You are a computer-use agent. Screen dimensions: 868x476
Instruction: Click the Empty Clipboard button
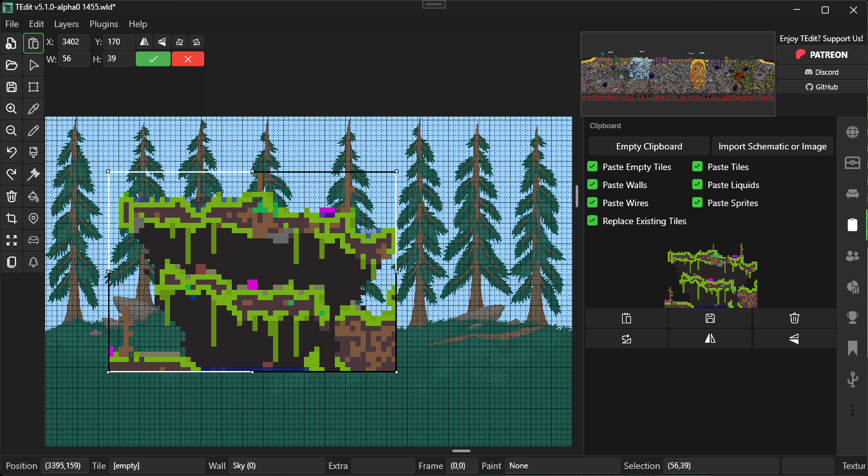[x=648, y=146]
